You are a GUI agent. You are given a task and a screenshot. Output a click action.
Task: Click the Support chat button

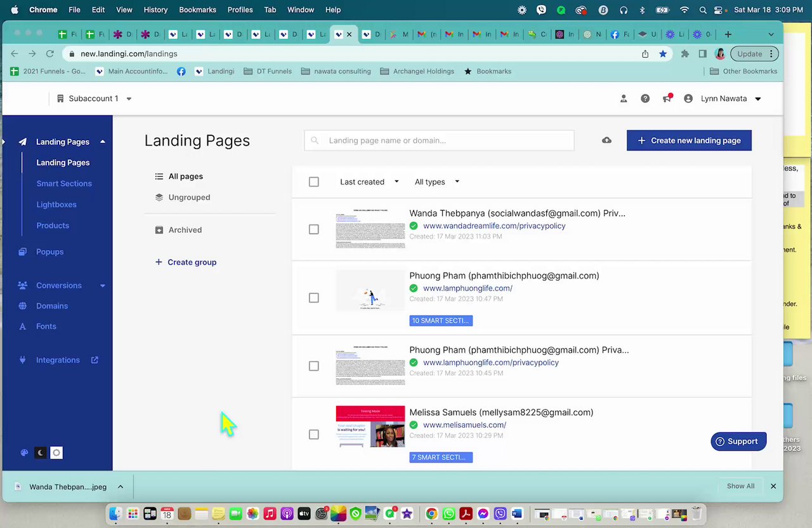(738, 442)
